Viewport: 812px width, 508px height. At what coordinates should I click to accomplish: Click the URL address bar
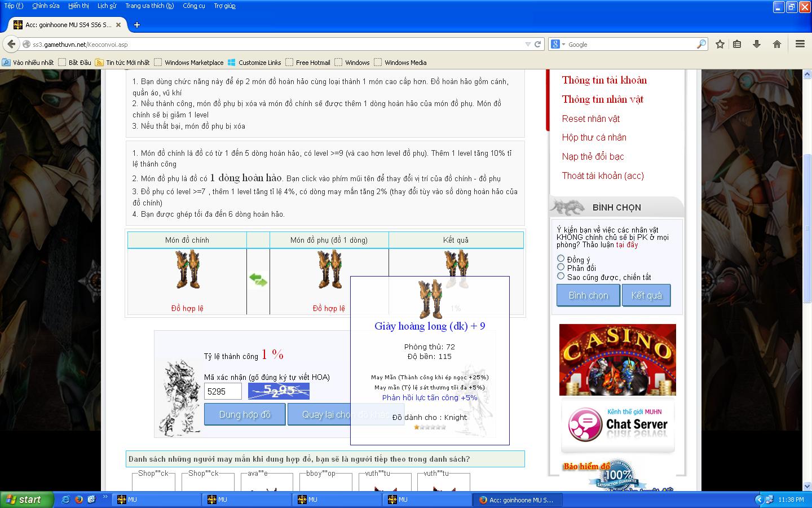[276, 44]
